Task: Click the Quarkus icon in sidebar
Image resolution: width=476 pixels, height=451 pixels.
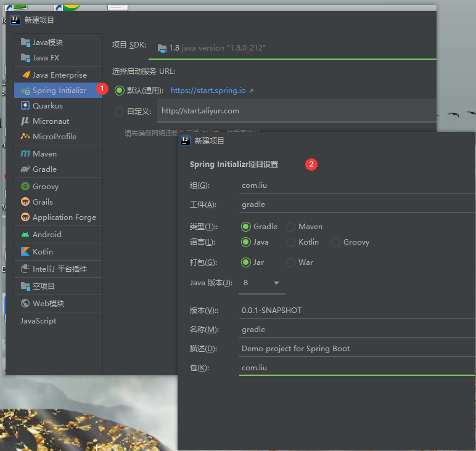Action: coord(25,105)
